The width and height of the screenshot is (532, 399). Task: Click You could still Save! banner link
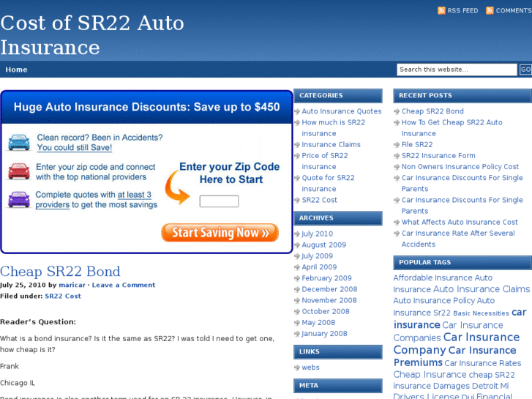75,148
